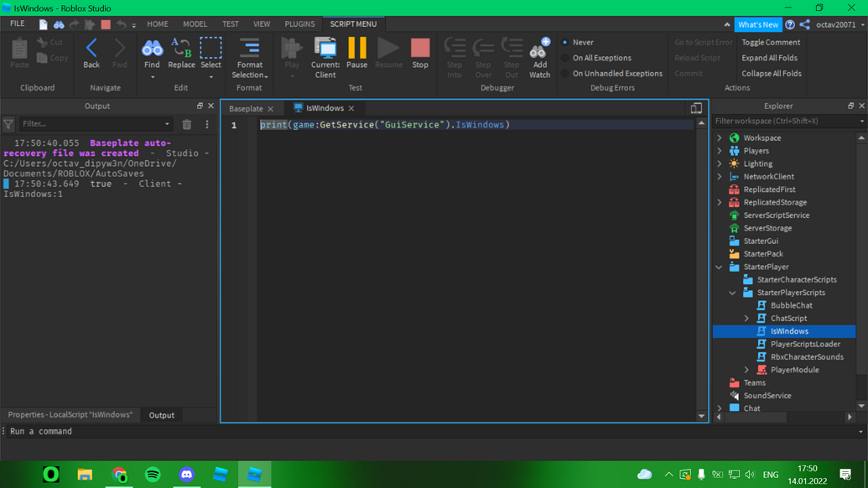
Task: Undock the Explorer panel
Action: (850, 106)
